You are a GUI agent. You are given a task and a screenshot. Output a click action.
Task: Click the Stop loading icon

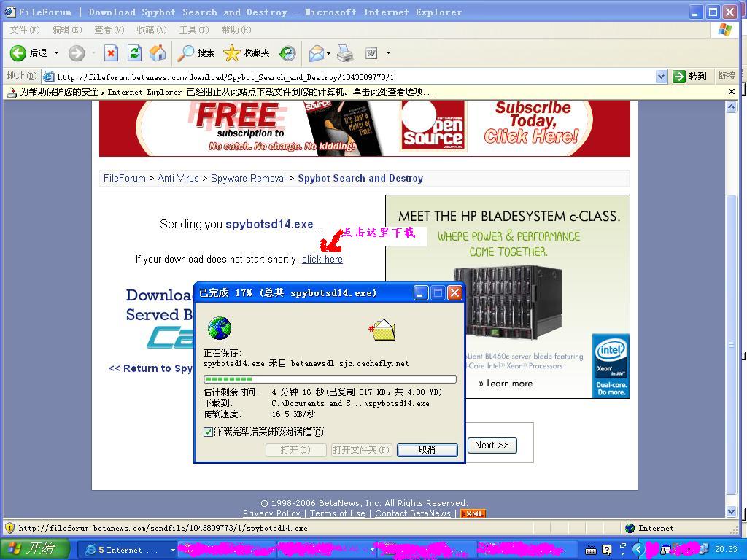(x=111, y=52)
